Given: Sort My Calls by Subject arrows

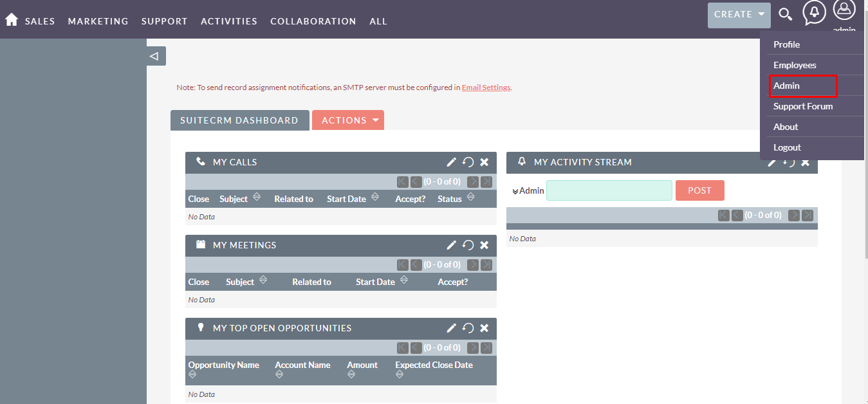Looking at the screenshot, I should [x=256, y=197].
